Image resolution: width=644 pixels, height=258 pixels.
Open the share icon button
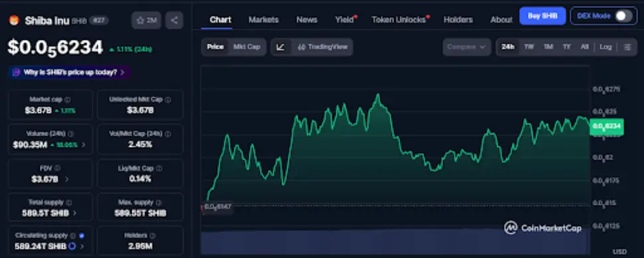174,20
